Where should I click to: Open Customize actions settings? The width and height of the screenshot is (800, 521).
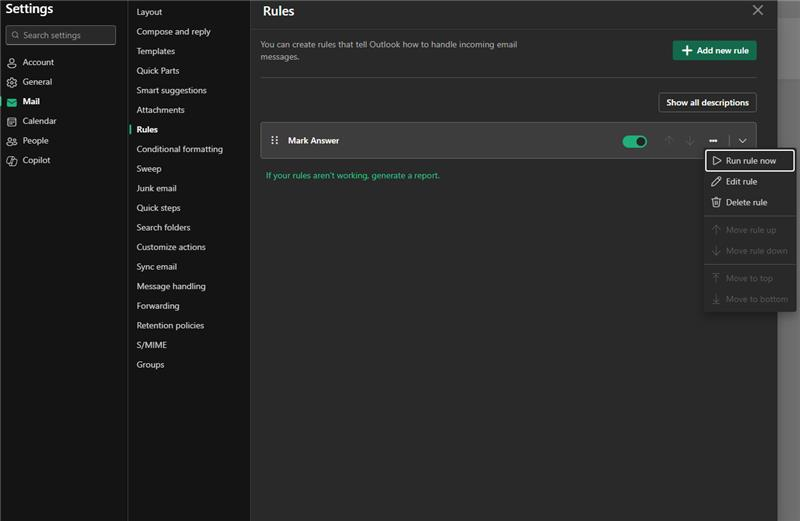[171, 247]
